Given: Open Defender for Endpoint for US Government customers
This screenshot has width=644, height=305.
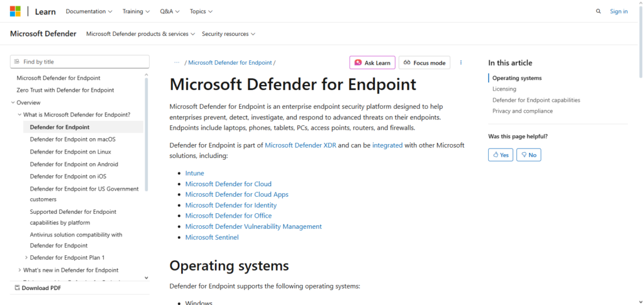Looking at the screenshot, I should click(84, 194).
